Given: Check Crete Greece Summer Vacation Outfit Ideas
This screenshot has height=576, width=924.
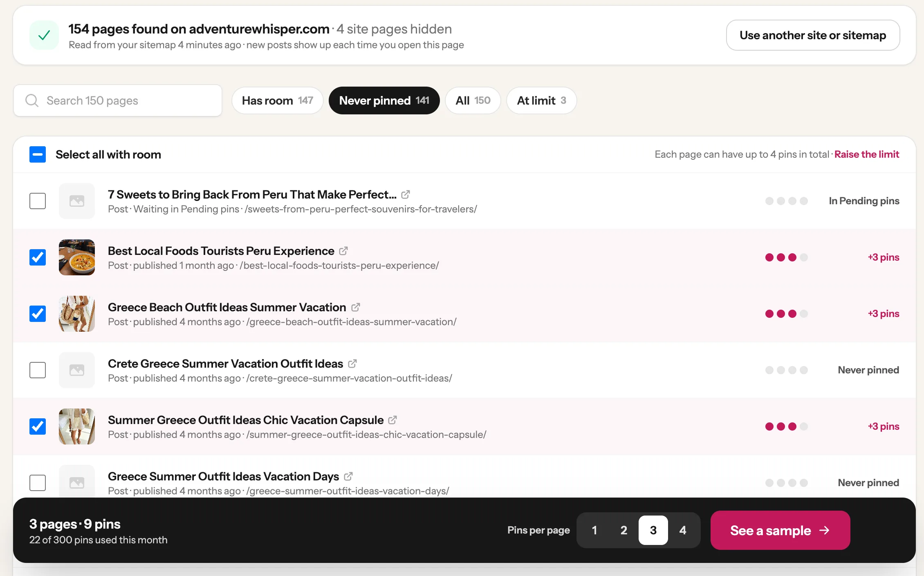Looking at the screenshot, I should click(38, 370).
